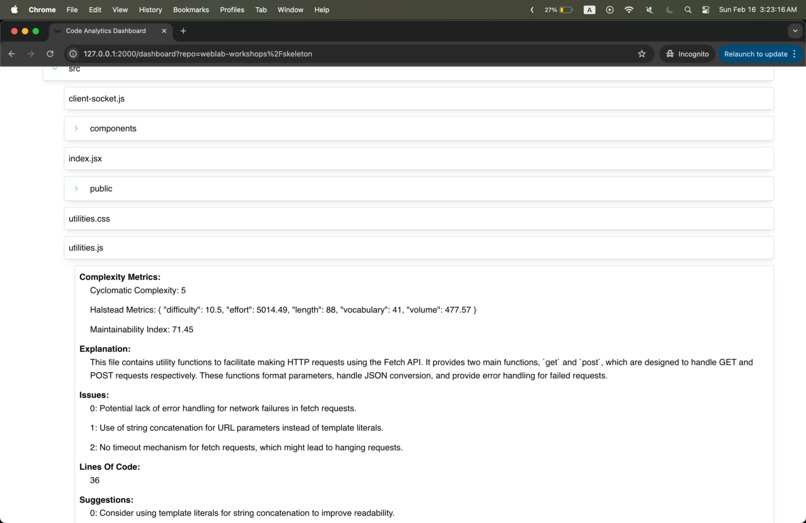Open the Apple menu
806x523 pixels.
pos(14,10)
